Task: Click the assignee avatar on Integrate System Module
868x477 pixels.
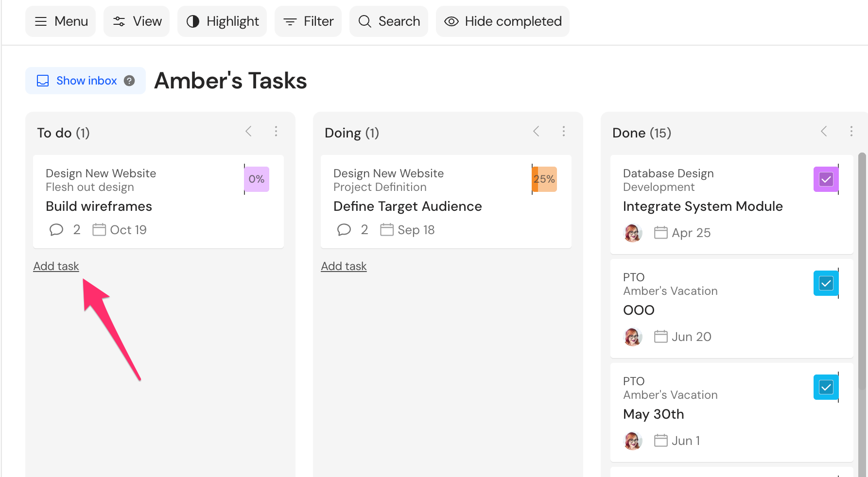Action: tap(633, 233)
